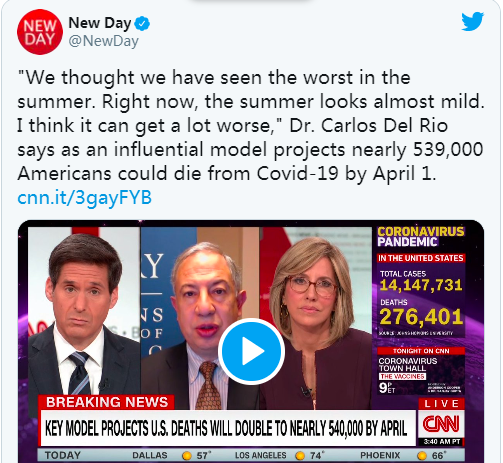This screenshot has height=463, width=503.
Task: Click the New Day account name
Action: coord(100,23)
